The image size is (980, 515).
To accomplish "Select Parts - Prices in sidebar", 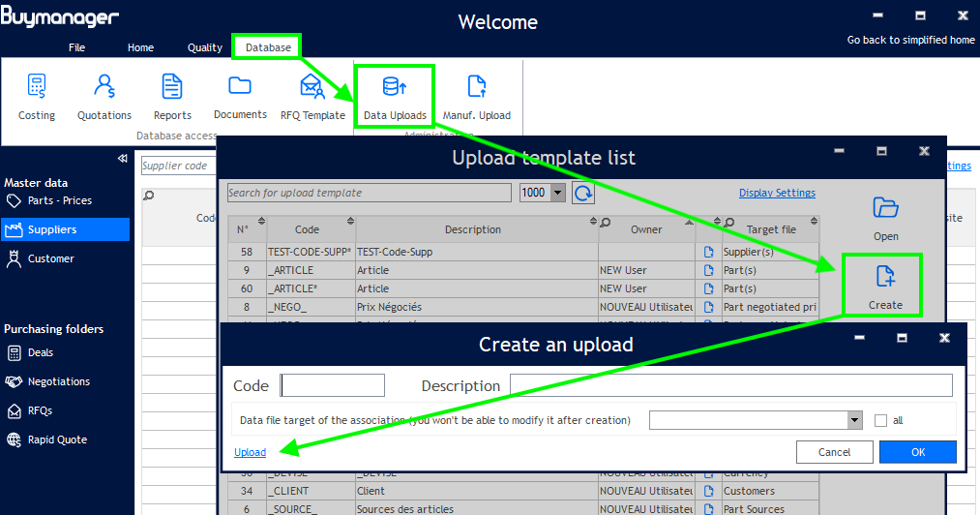I will (60, 200).
